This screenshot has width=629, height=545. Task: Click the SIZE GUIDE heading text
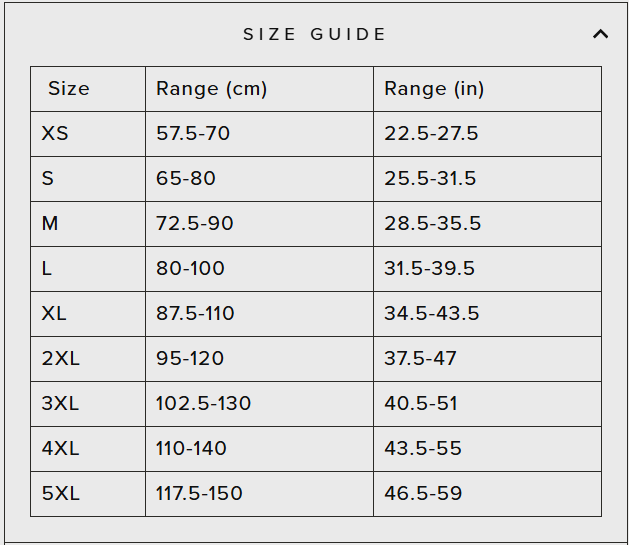coord(315,34)
